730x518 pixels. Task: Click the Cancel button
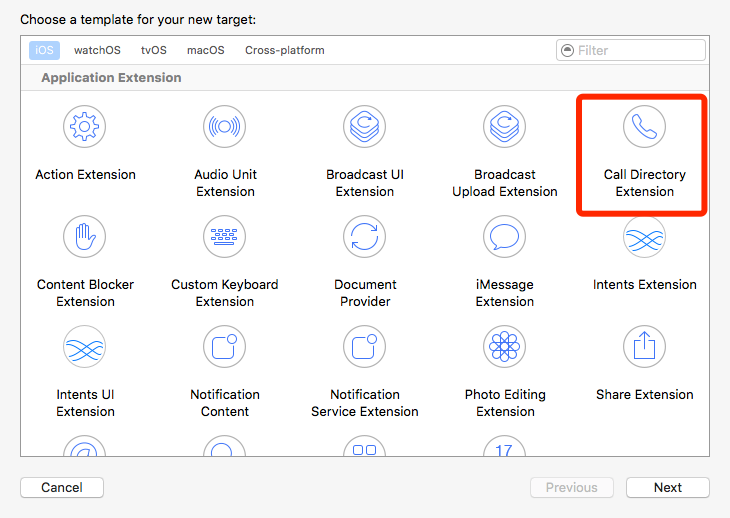(x=62, y=488)
